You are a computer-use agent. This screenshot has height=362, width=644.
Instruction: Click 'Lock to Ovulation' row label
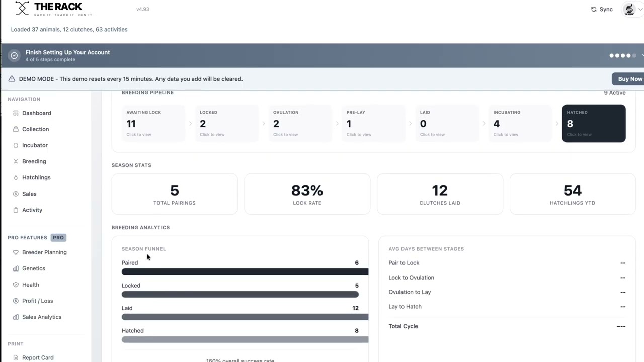point(411,278)
